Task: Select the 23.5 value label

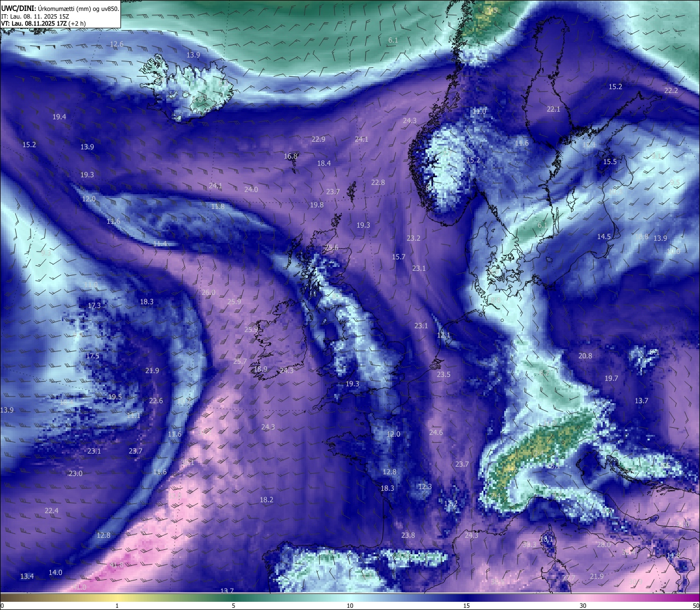Action: tap(444, 374)
